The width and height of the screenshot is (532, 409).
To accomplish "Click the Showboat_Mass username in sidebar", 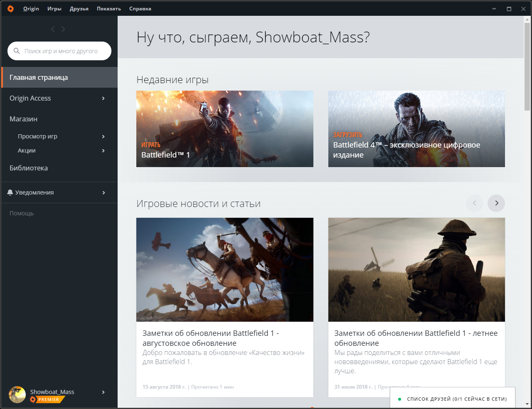I will (52, 392).
